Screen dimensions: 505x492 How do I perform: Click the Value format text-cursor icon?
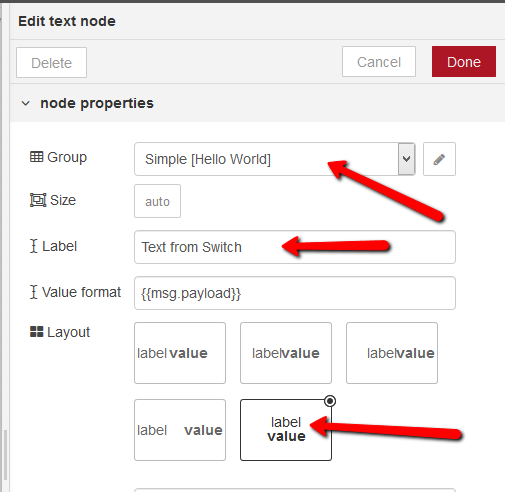(33, 292)
